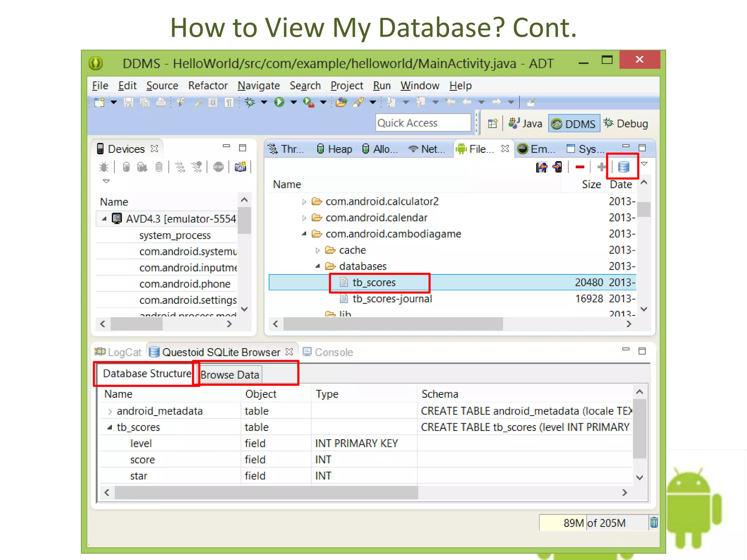Select the tb_scores database file
Image resolution: width=747 pixels, height=560 pixels.
374,283
